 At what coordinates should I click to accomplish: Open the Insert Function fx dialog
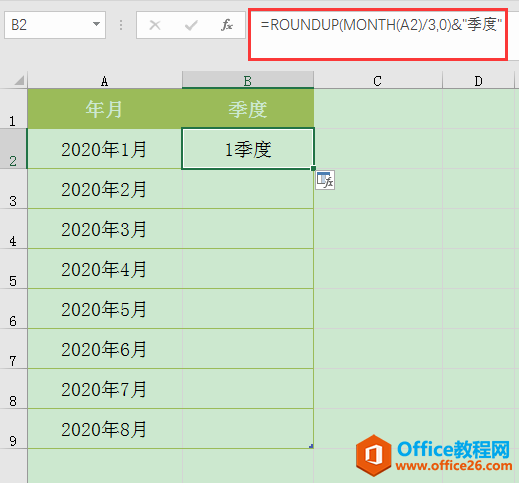point(227,25)
